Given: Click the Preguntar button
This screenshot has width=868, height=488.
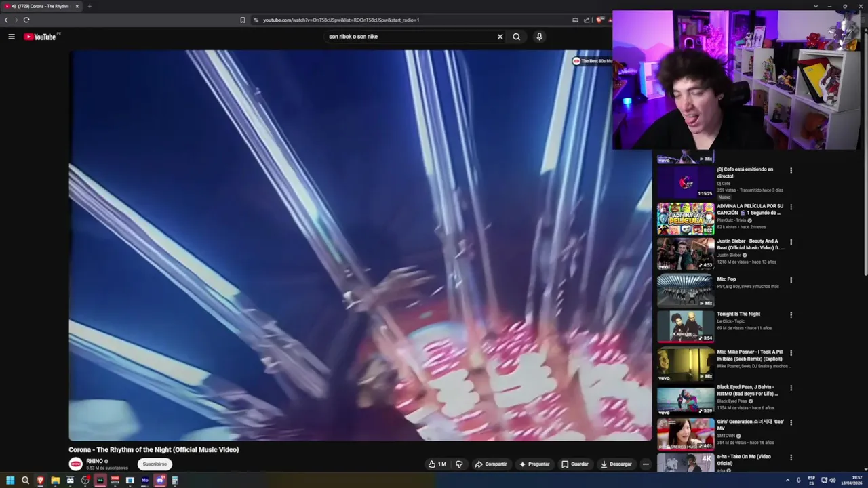Looking at the screenshot, I should point(534,464).
